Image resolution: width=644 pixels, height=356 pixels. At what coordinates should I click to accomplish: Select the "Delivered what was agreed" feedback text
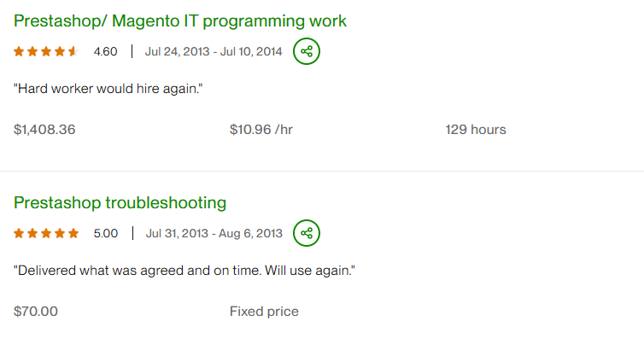coord(184,270)
